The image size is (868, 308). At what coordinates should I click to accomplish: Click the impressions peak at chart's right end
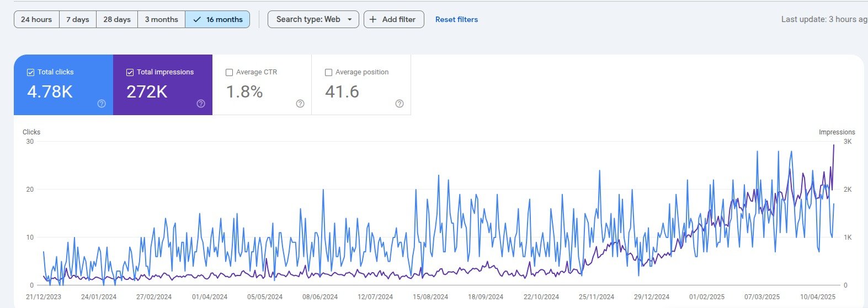click(x=833, y=145)
